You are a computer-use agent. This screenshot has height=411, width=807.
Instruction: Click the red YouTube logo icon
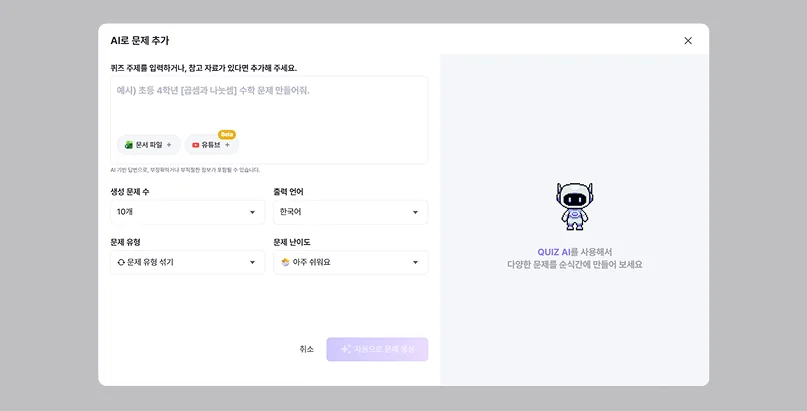[196, 146]
